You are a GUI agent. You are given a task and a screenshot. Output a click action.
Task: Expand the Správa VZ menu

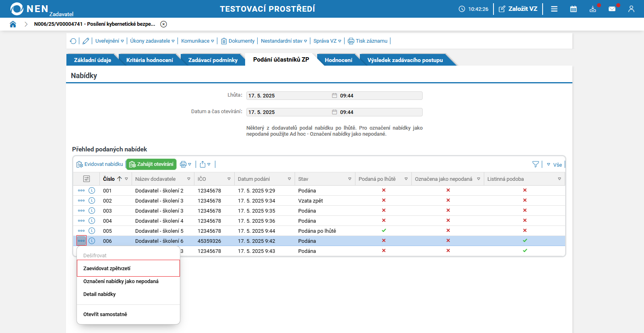pos(327,41)
